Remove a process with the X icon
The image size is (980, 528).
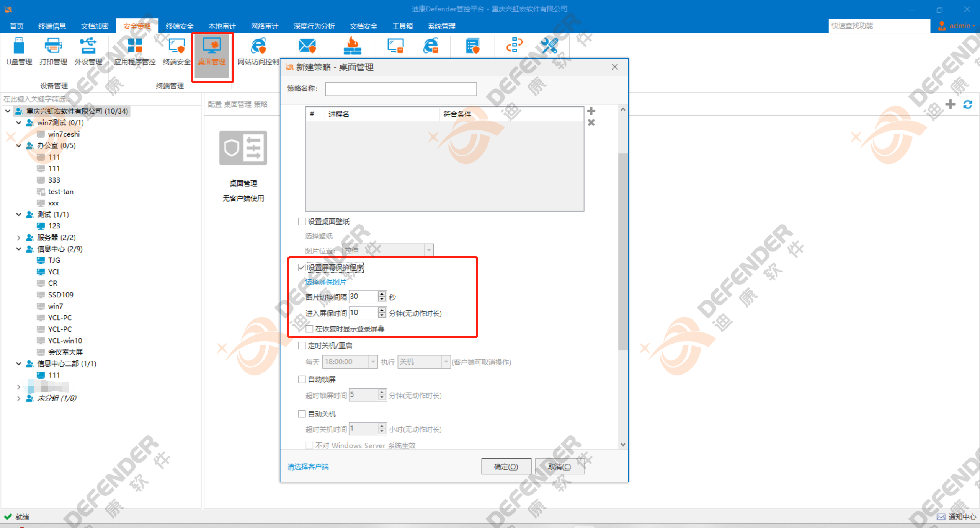[x=591, y=122]
